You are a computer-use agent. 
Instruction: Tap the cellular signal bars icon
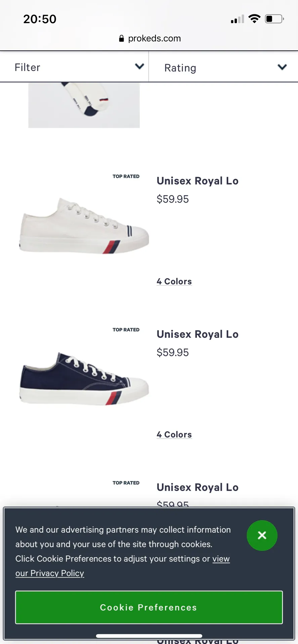(238, 19)
